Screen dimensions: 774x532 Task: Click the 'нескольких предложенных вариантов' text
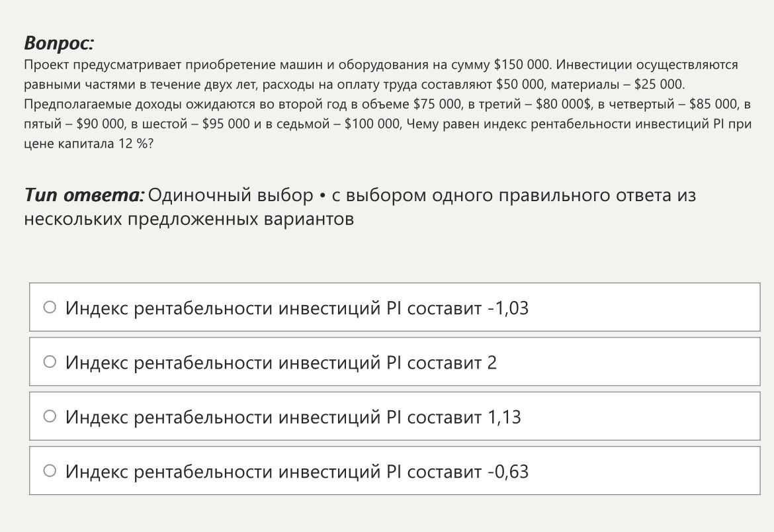(x=189, y=218)
